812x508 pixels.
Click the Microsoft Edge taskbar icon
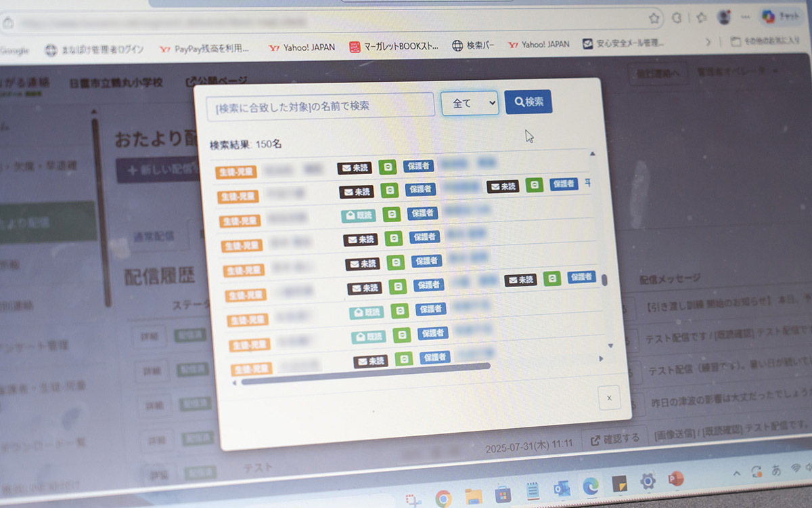(590, 486)
